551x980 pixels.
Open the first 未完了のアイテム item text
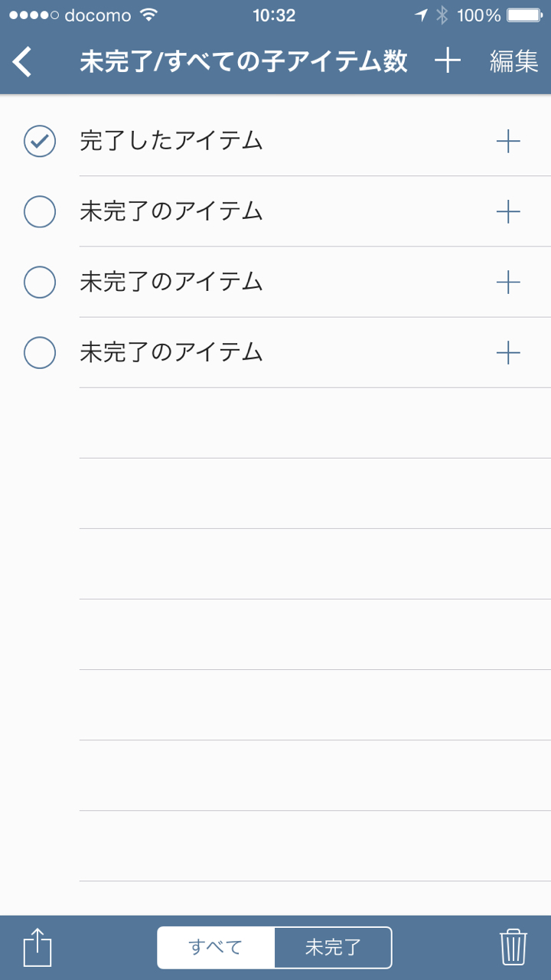click(x=171, y=212)
